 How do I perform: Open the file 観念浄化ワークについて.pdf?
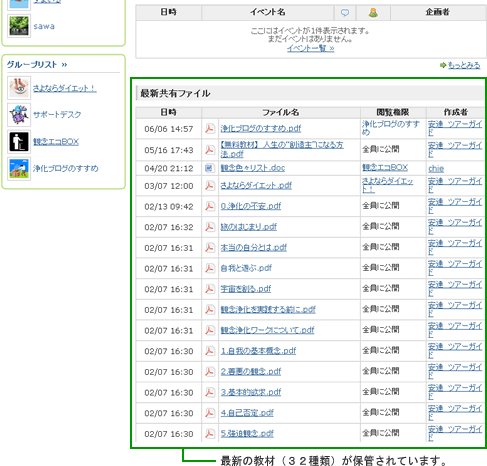coord(267,330)
